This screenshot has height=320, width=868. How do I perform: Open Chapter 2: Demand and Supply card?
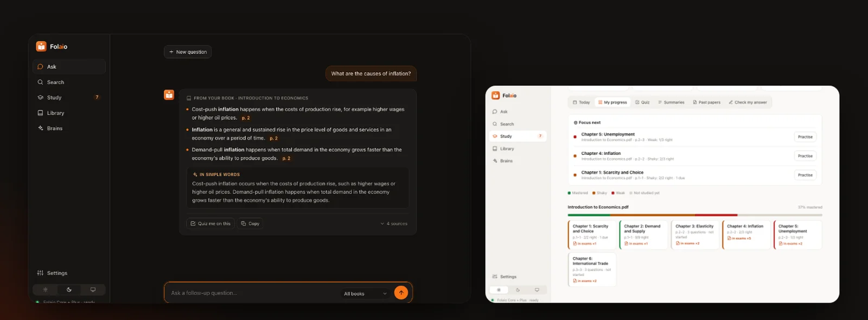[x=643, y=235]
